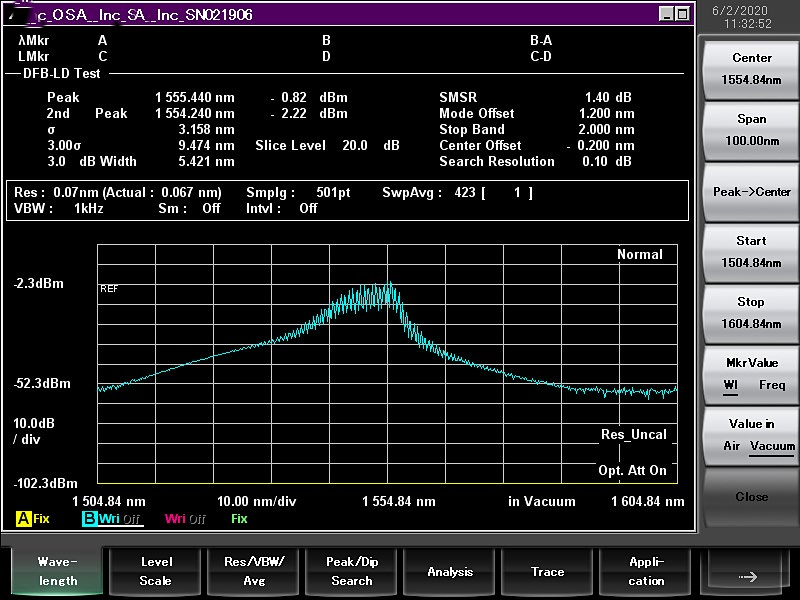Click the Stop Band 2.000 nm value
This screenshot has width=800, height=600.
coord(607,130)
